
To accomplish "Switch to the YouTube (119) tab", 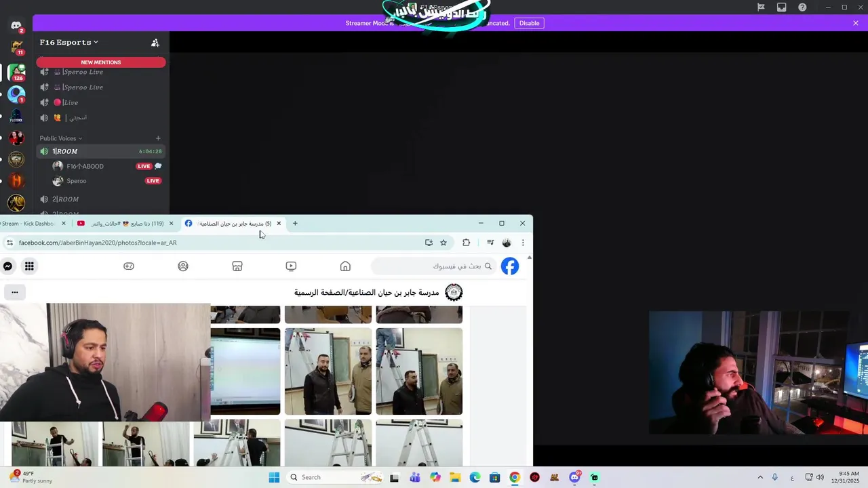I will pyautogui.click(x=125, y=224).
